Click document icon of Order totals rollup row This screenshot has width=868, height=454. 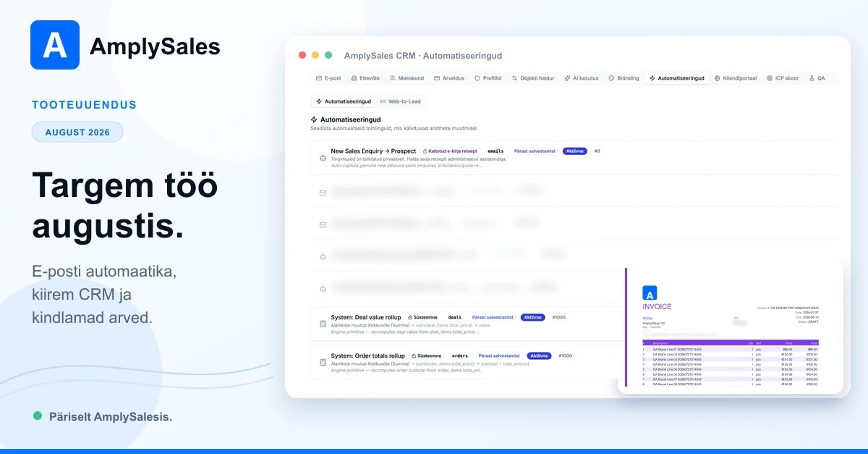323,362
